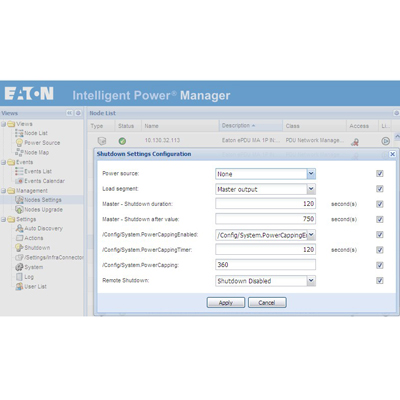Viewport: 400px width, 400px height.
Task: Open the Remote Shutdown dropdown
Action: (311, 281)
